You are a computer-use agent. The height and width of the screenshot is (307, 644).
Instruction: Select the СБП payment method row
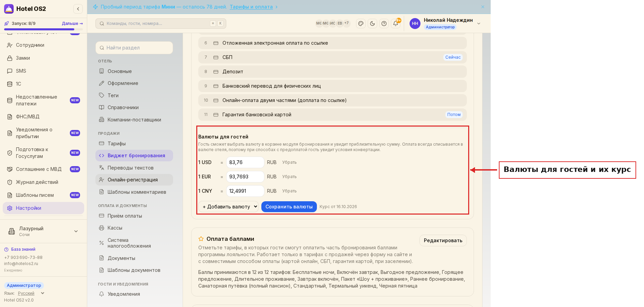pyautogui.click(x=333, y=57)
